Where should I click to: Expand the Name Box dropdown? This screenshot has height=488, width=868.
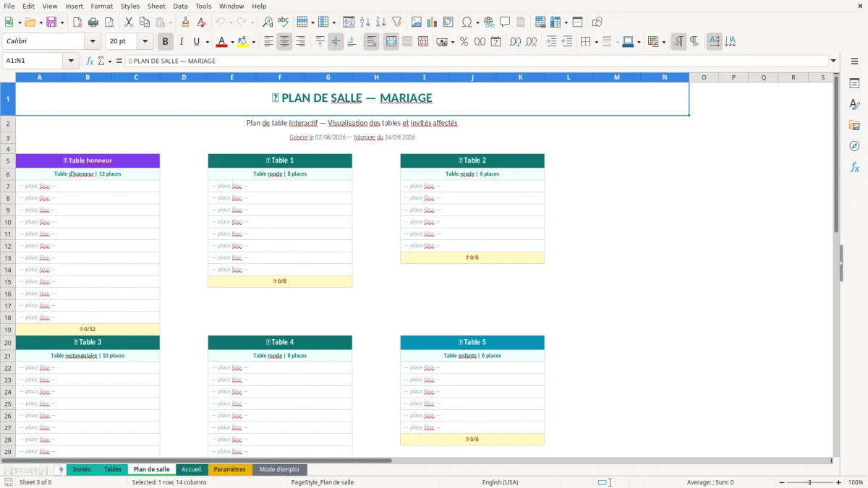pyautogui.click(x=71, y=61)
